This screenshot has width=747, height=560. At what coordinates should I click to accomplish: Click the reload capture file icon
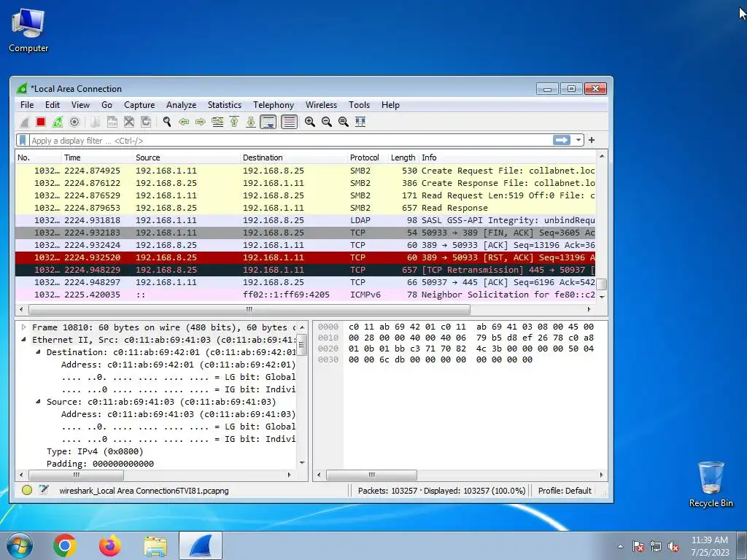[x=146, y=122]
